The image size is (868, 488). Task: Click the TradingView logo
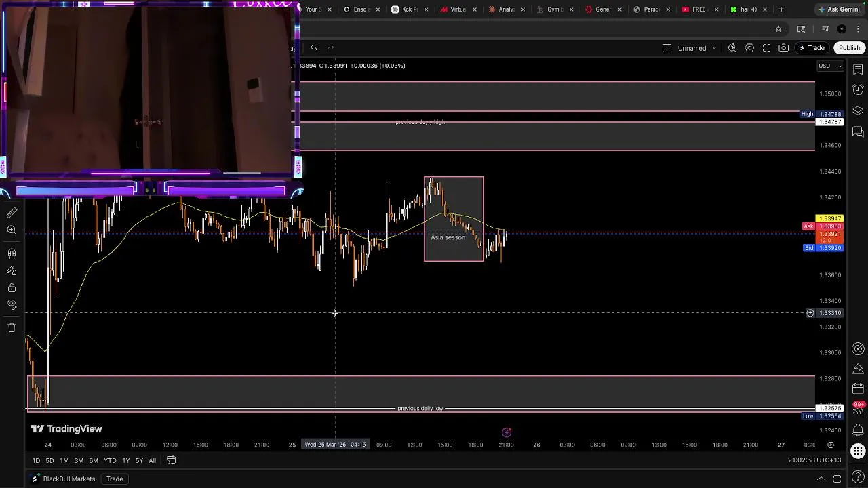66,429
